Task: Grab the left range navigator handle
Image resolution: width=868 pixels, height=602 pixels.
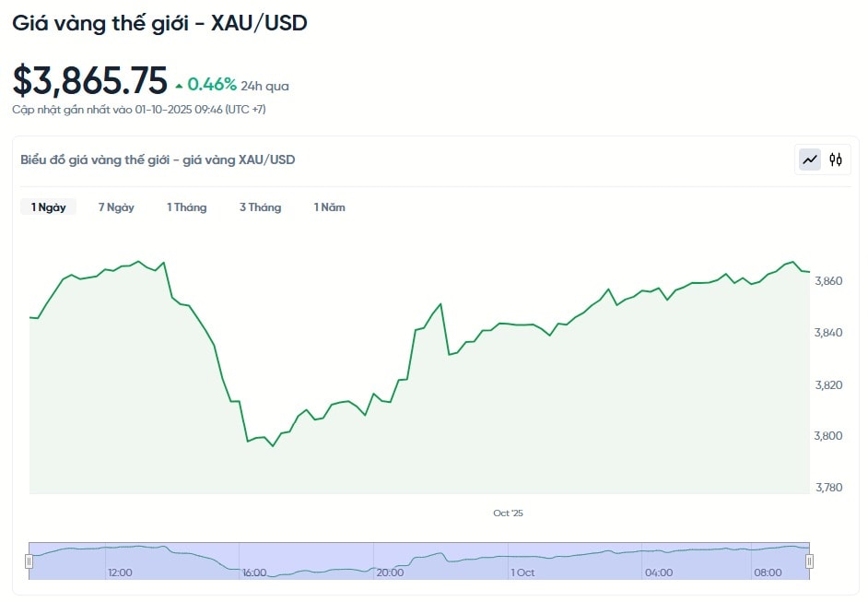Action: click(29, 561)
